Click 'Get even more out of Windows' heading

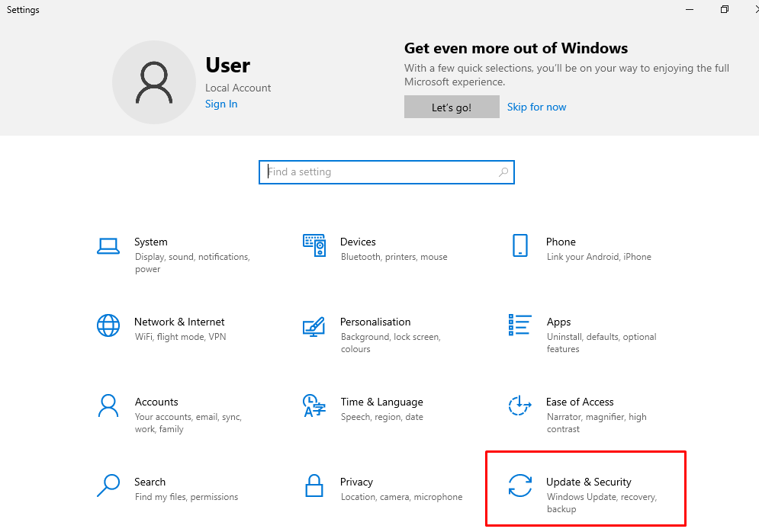point(516,48)
